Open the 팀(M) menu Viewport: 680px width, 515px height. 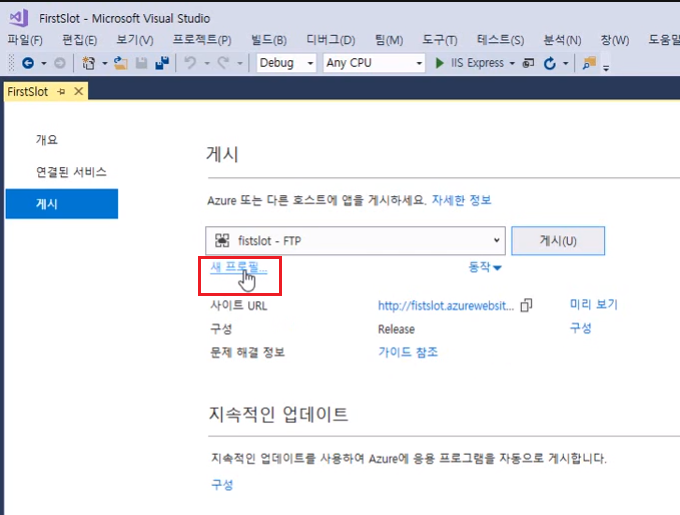click(x=389, y=40)
